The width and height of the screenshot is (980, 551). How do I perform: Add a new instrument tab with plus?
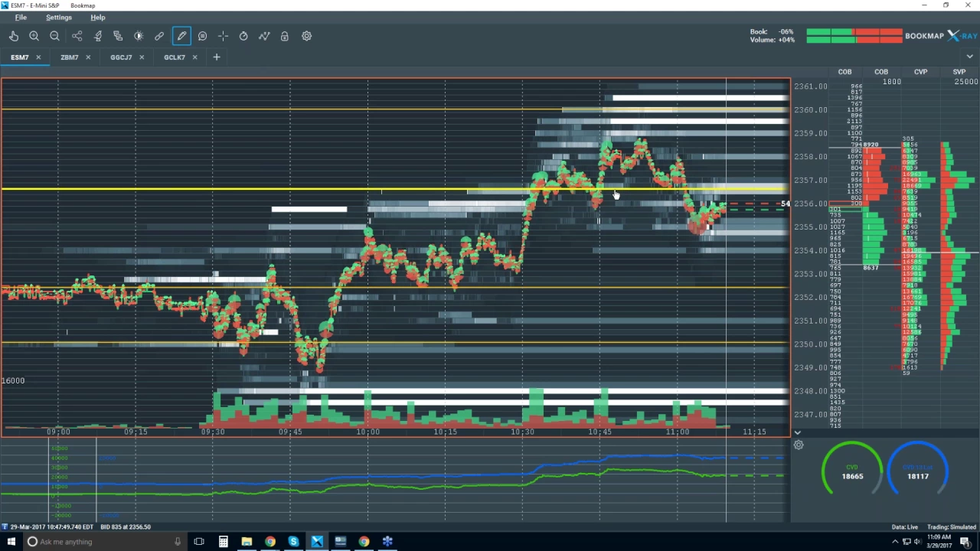click(217, 57)
